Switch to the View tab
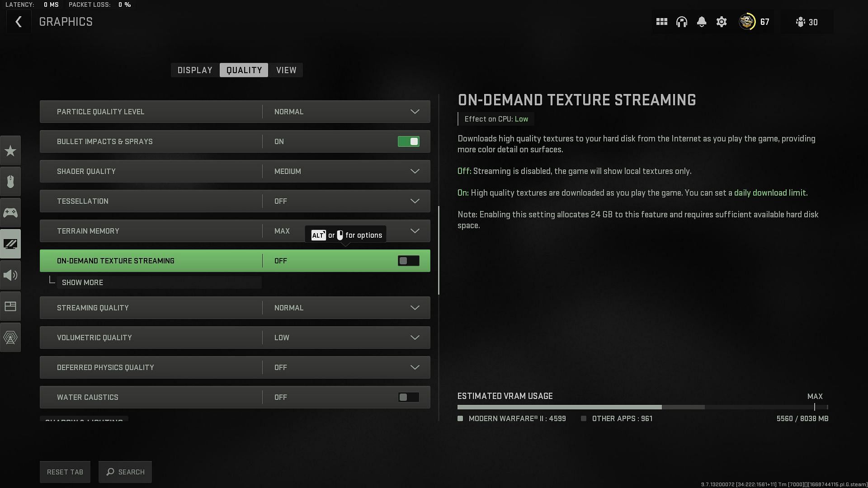 coord(286,70)
